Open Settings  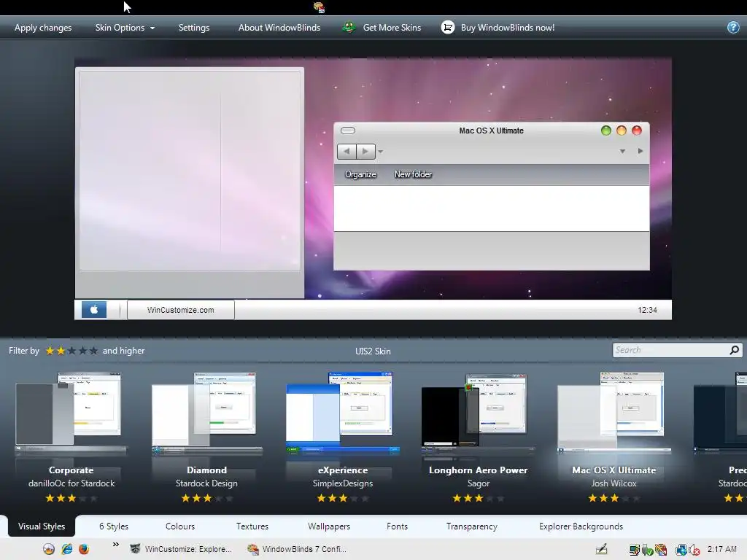(x=194, y=28)
